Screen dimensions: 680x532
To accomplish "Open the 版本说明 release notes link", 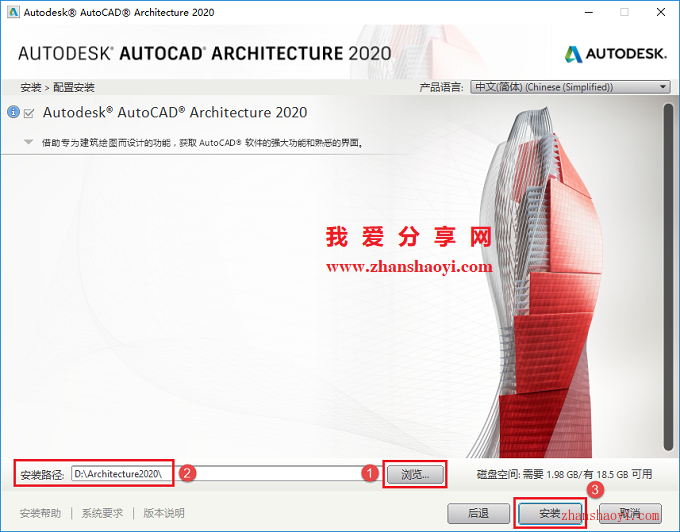I will tap(164, 513).
